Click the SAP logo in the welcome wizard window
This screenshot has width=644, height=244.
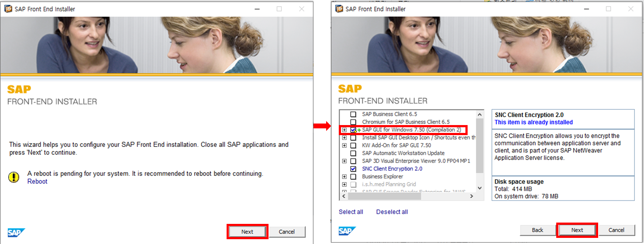click(17, 233)
